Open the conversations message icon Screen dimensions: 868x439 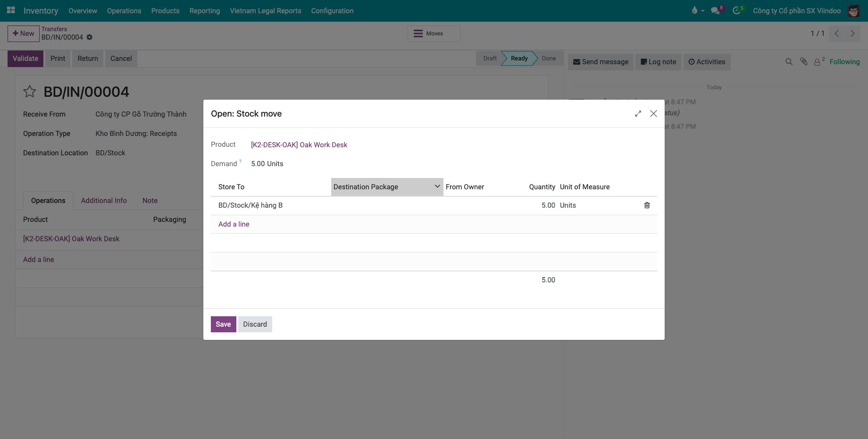[716, 10]
